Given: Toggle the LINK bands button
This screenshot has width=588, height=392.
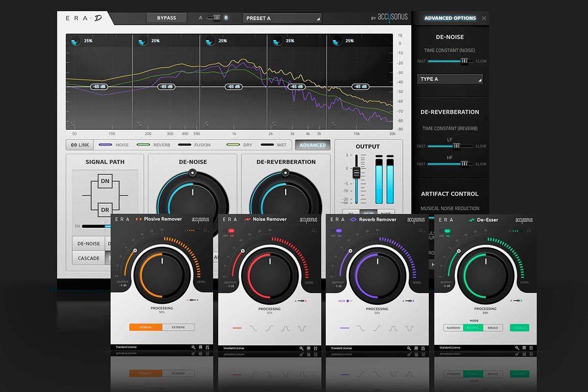Looking at the screenshot, I should tap(80, 145).
